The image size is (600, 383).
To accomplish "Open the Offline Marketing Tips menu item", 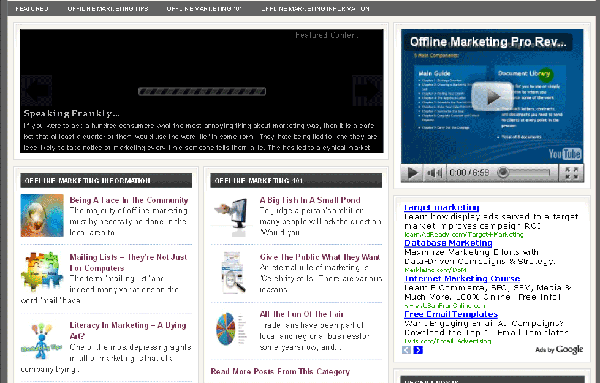I will (x=108, y=8).
